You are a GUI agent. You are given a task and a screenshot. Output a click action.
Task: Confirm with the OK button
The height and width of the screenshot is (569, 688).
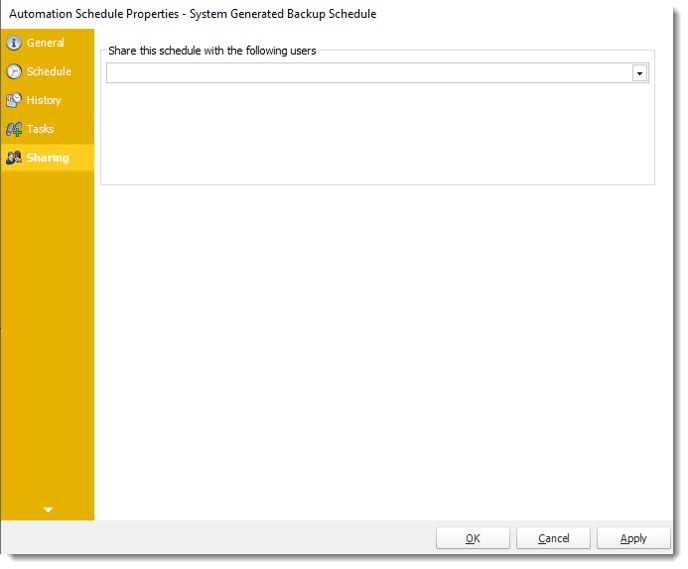coord(473,538)
